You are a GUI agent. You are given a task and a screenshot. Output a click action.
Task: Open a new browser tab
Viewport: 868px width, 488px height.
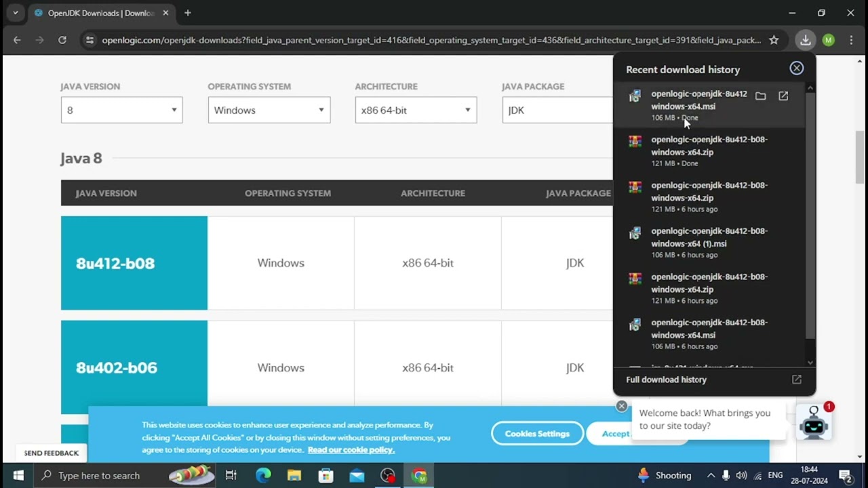(188, 13)
